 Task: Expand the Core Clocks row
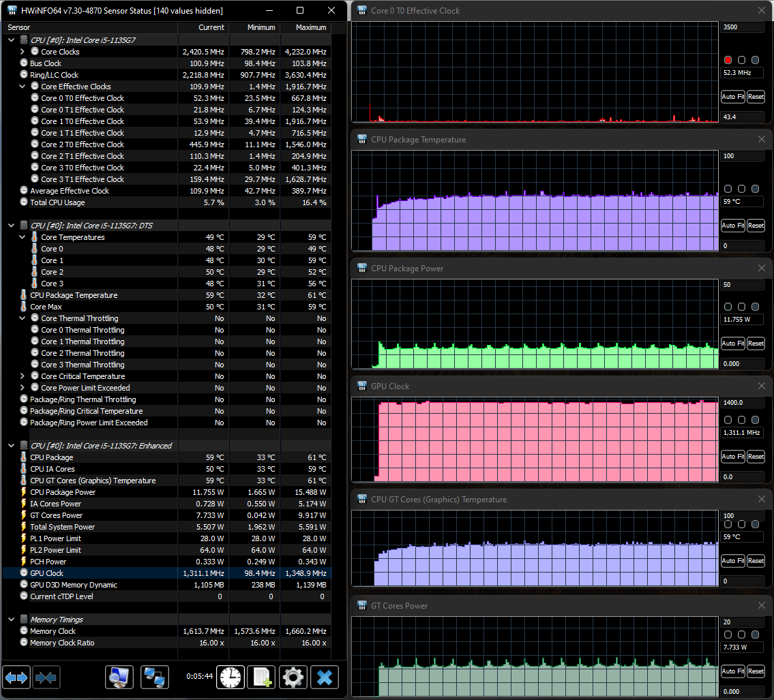(x=23, y=52)
